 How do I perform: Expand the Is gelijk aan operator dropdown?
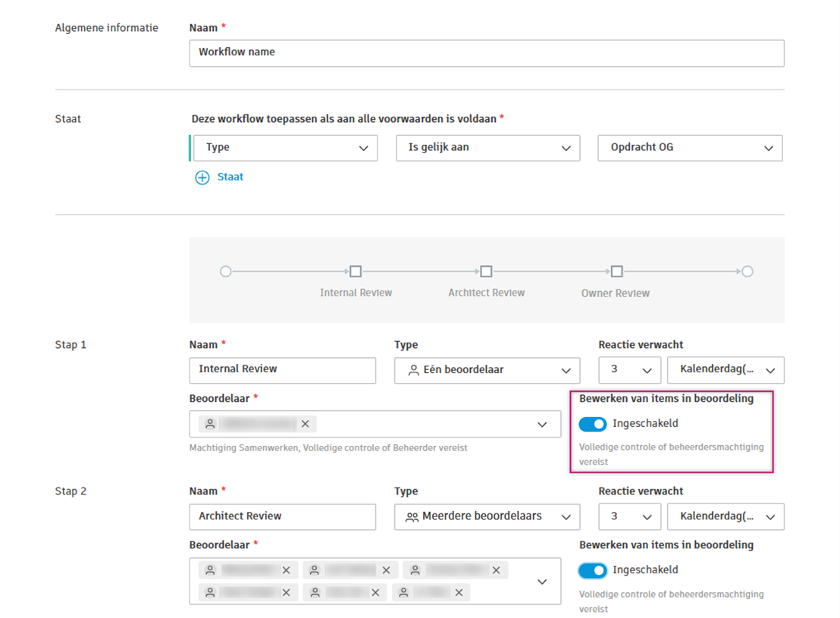point(487,148)
